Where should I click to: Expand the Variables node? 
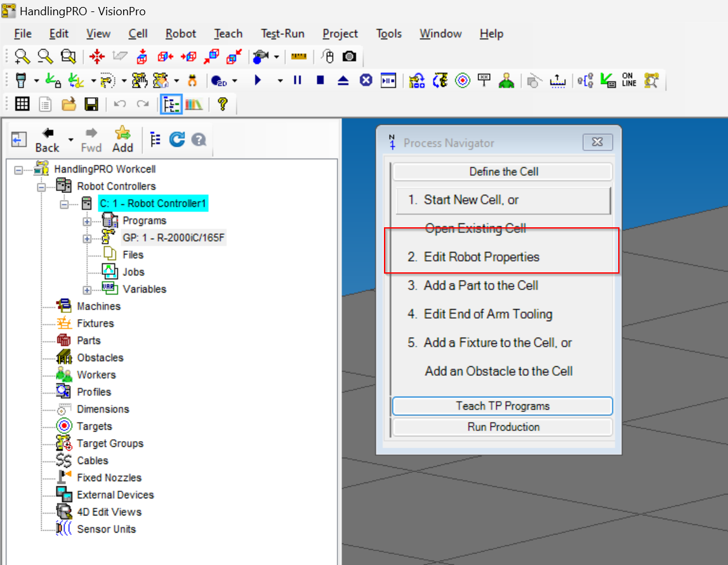(x=87, y=290)
